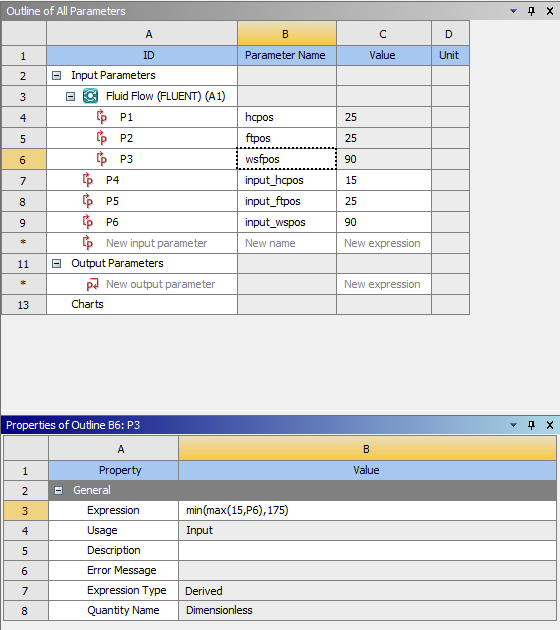Screen dimensions: 560x630
Task: Click the value 25 for input_ftpos
Action: pos(384,201)
